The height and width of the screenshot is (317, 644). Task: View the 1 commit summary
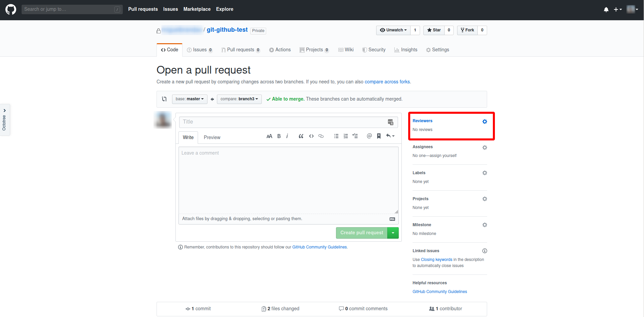(198, 309)
